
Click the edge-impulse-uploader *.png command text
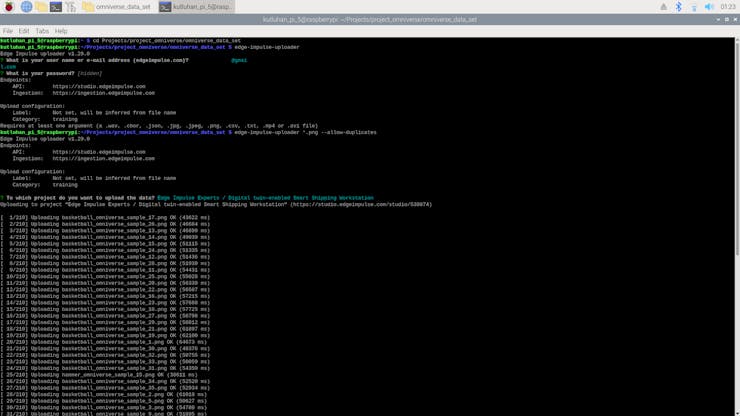305,132
